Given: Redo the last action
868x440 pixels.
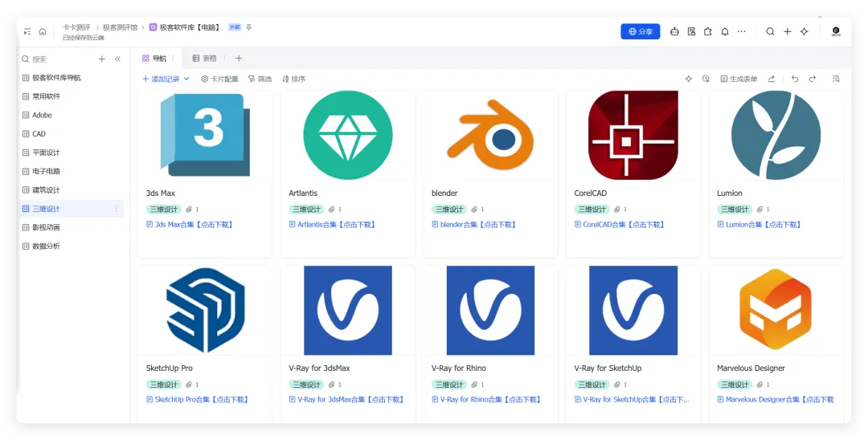Looking at the screenshot, I should (x=813, y=79).
